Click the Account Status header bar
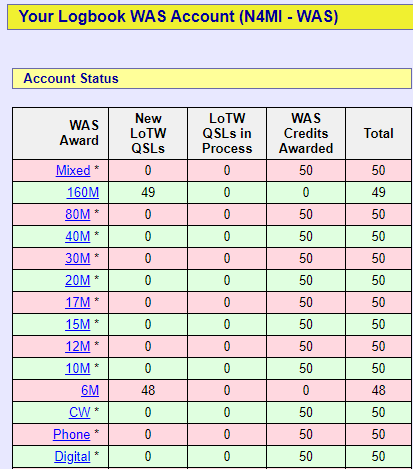Screen dimensions: 413x469 212,79
